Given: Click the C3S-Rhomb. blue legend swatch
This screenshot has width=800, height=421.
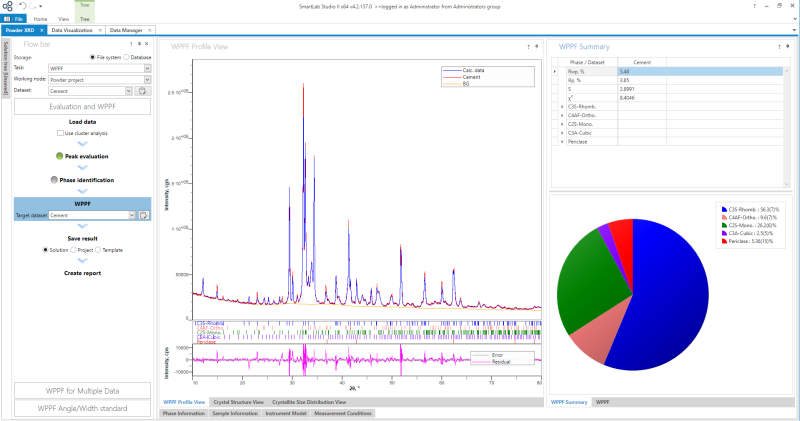Looking at the screenshot, I should pos(724,209).
